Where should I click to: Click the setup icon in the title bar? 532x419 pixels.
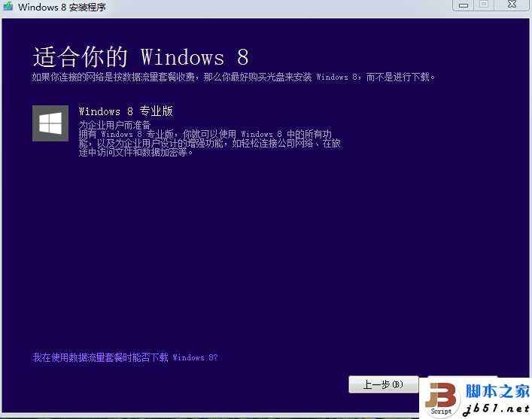[8, 6]
